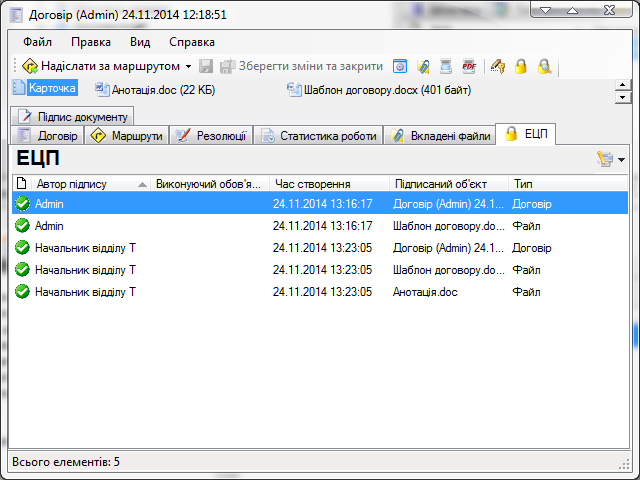
Task: Click Анотація.doc in signed object column
Action: (x=425, y=292)
